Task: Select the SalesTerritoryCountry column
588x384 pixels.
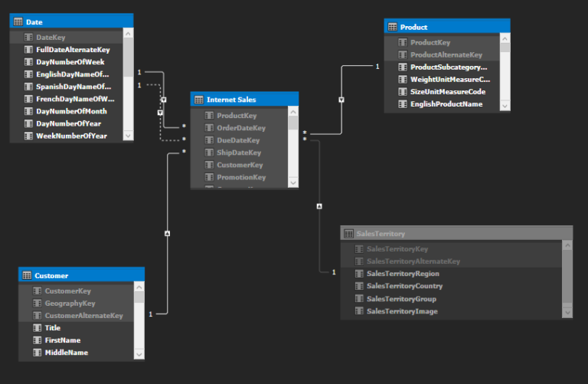Action: click(404, 286)
